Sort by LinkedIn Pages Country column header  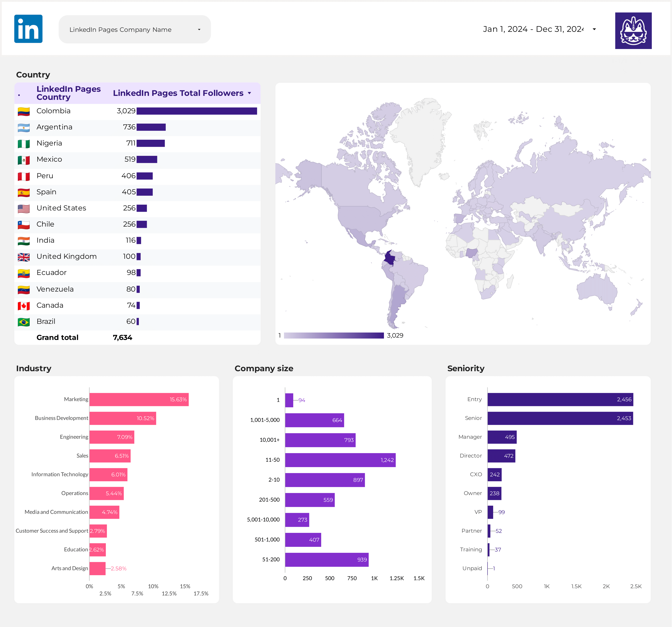[69, 93]
